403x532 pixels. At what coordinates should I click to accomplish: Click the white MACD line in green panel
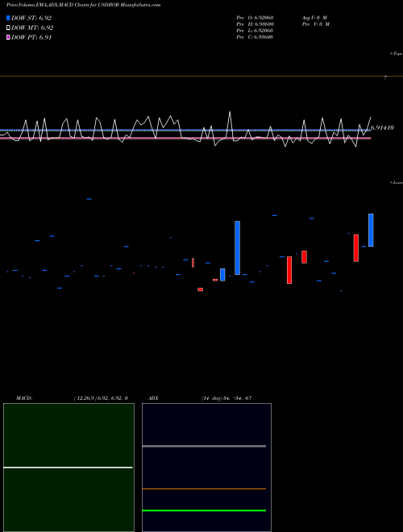tap(68, 468)
